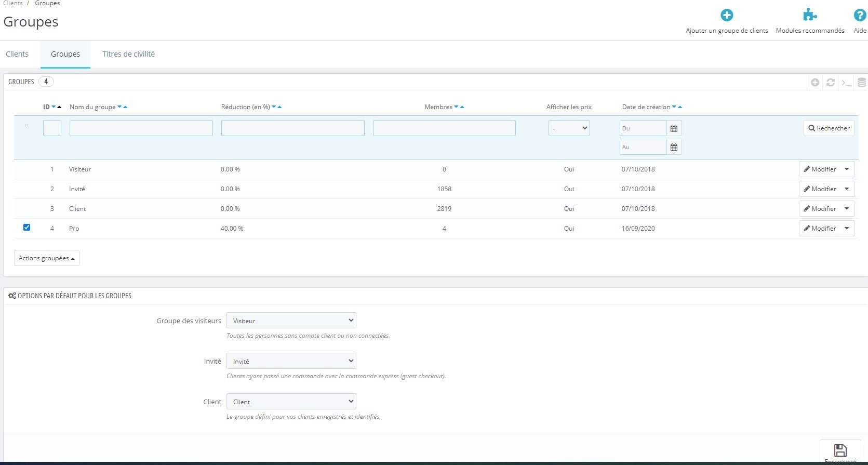
Task: Click the add new group icon in panel header
Action: pos(815,82)
